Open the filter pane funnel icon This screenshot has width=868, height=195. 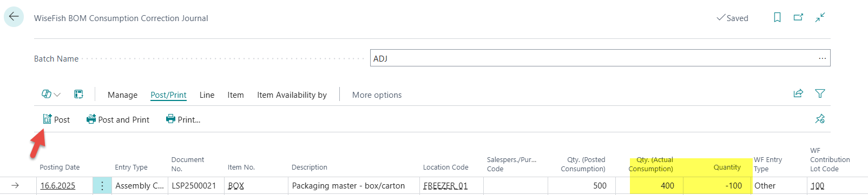click(x=820, y=94)
